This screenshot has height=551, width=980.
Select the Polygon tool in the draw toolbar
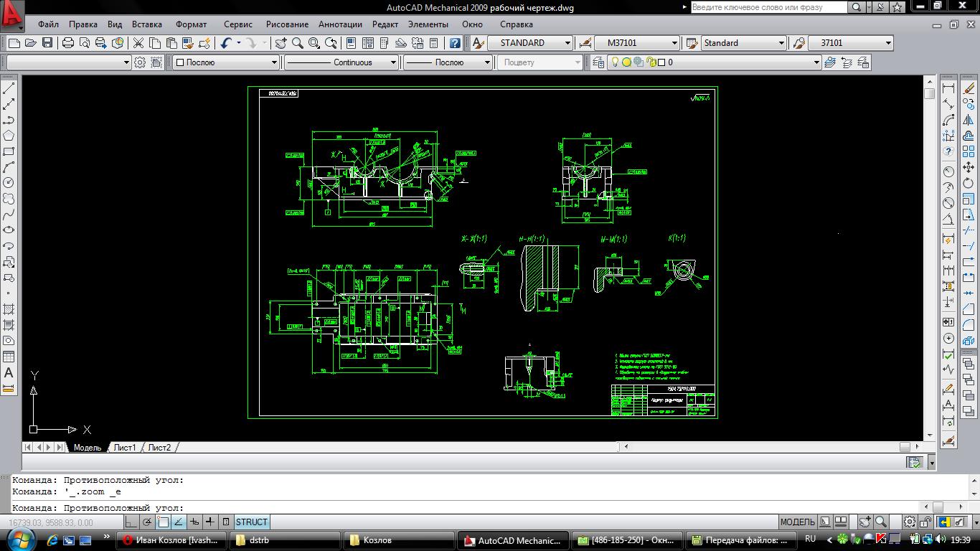(9, 136)
